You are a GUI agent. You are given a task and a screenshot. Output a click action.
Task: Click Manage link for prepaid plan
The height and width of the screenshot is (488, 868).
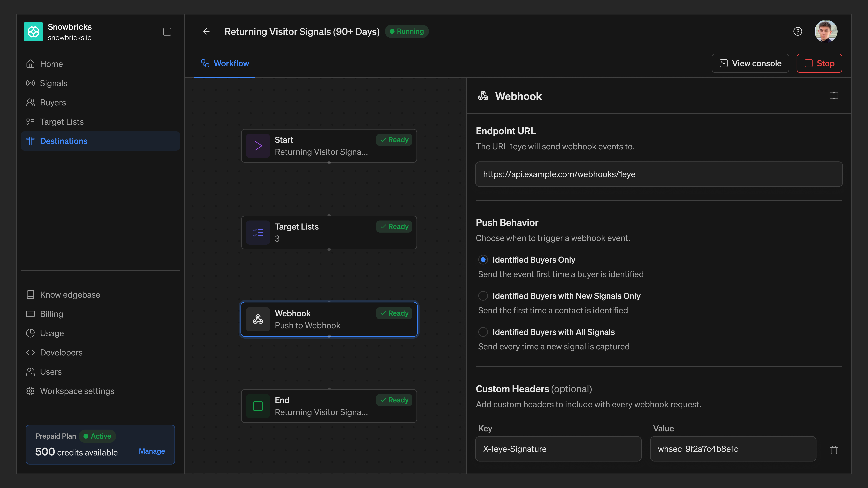tap(152, 451)
